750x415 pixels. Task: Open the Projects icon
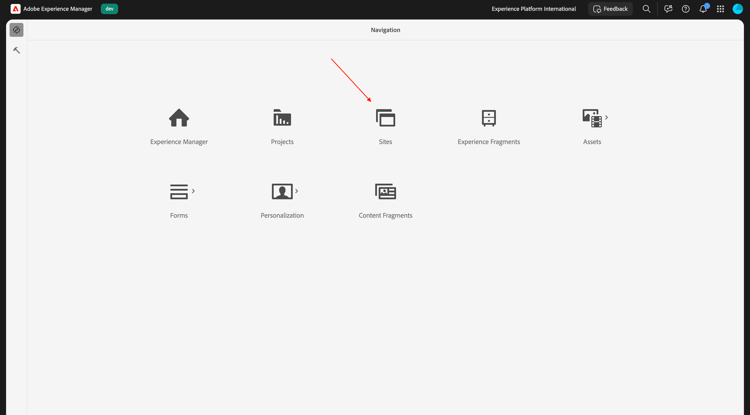coord(282,118)
